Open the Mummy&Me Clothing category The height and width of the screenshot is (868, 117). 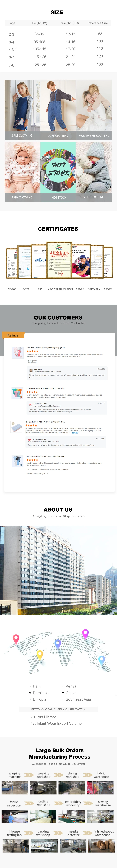[x=94, y=109]
